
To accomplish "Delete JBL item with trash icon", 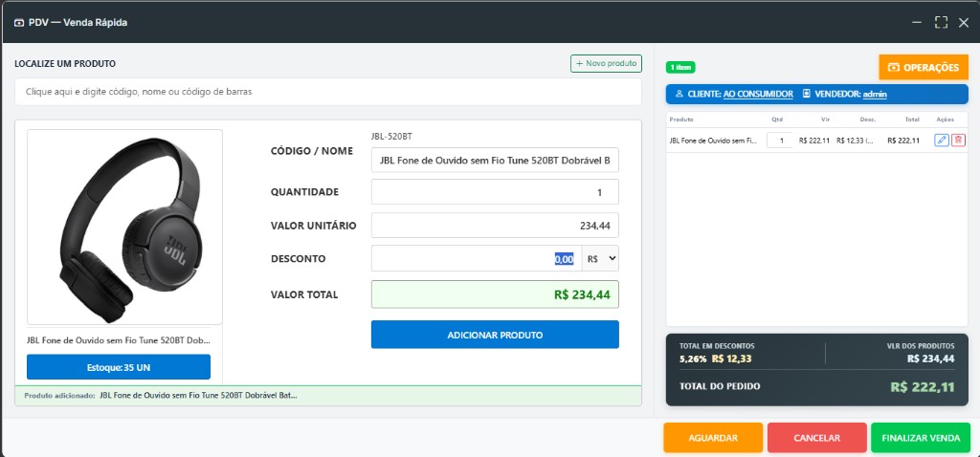I will coord(958,141).
